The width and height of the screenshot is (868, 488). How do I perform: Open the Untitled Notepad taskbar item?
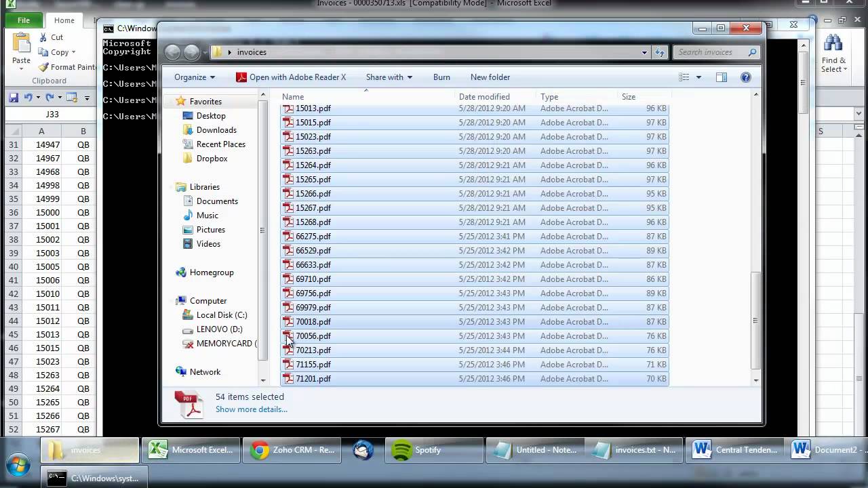pos(536,450)
